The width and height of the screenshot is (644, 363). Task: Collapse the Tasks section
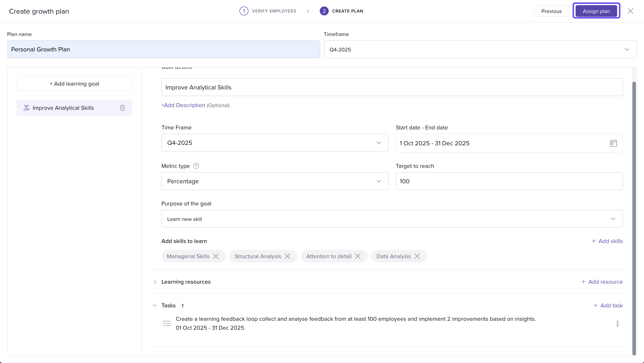155,305
